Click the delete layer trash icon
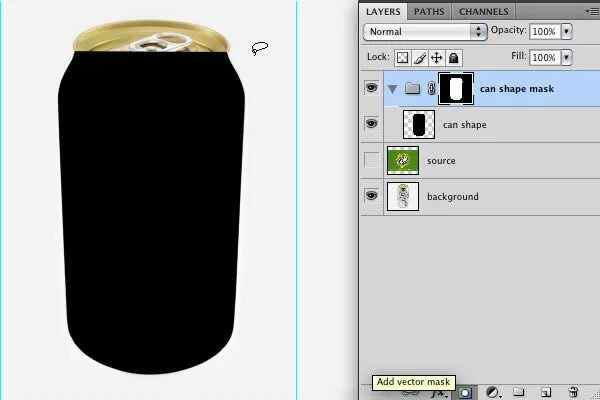Image resolution: width=600 pixels, height=400 pixels. [x=573, y=392]
